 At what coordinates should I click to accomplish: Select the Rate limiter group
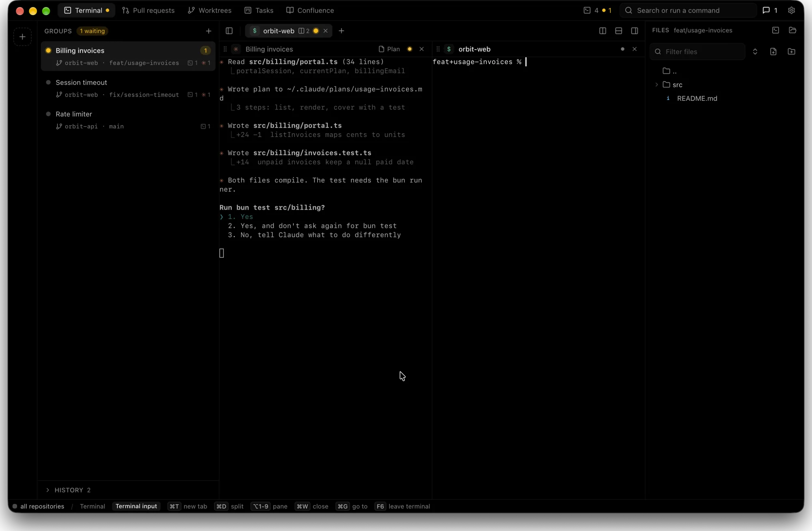(x=128, y=120)
